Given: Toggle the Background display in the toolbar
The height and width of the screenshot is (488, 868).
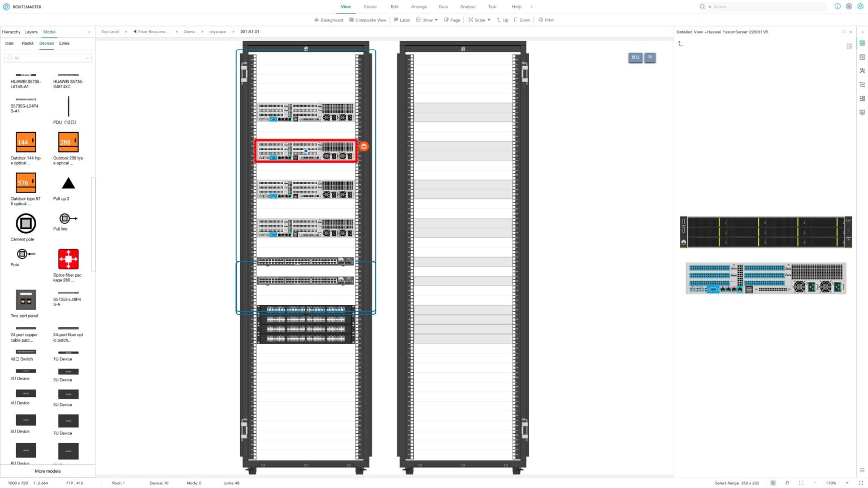Looking at the screenshot, I should click(331, 20).
